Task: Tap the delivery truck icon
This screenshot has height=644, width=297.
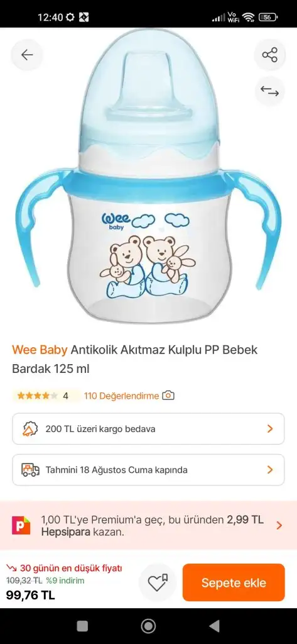Action: click(x=30, y=470)
